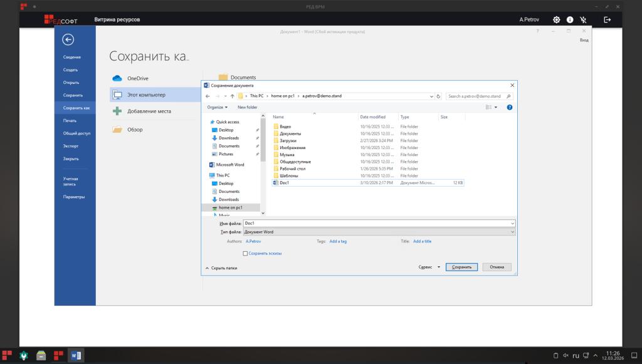The image size is (642, 364).
Task: Select the Загрузки folder
Action: coord(288,141)
